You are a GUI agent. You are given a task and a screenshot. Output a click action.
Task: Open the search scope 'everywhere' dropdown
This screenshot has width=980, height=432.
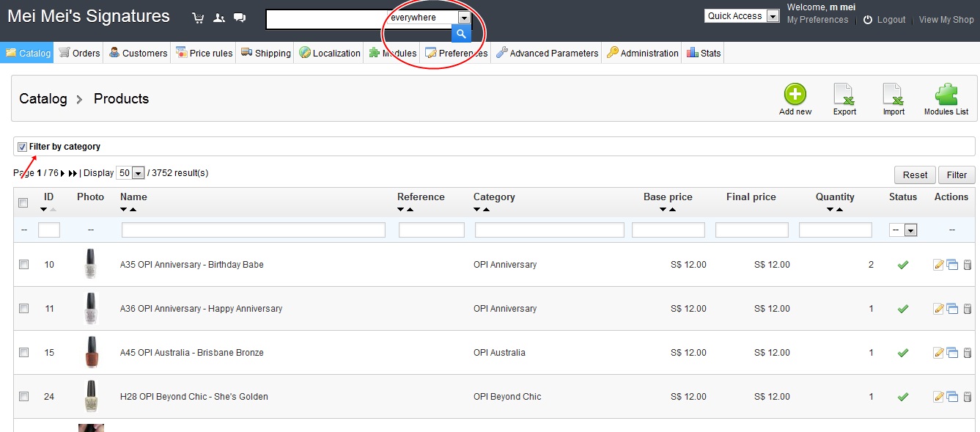pos(429,18)
